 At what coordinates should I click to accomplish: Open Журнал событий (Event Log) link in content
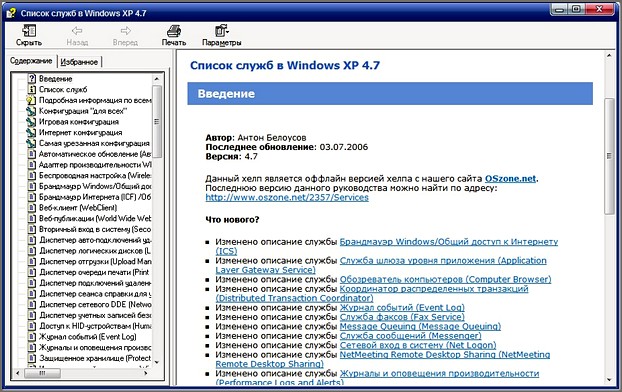[402, 307]
